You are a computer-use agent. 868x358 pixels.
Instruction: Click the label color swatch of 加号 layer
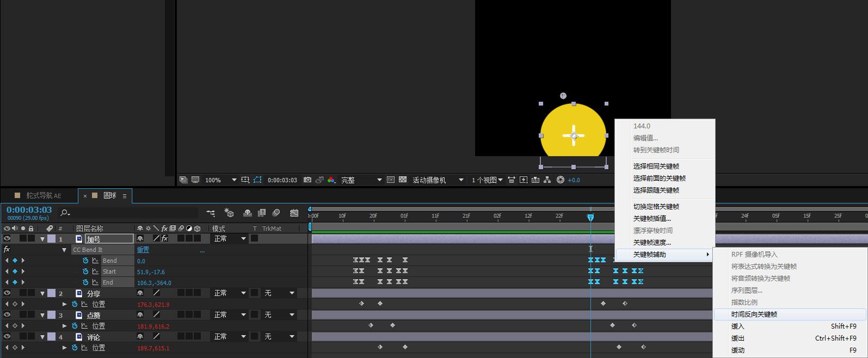click(51, 239)
